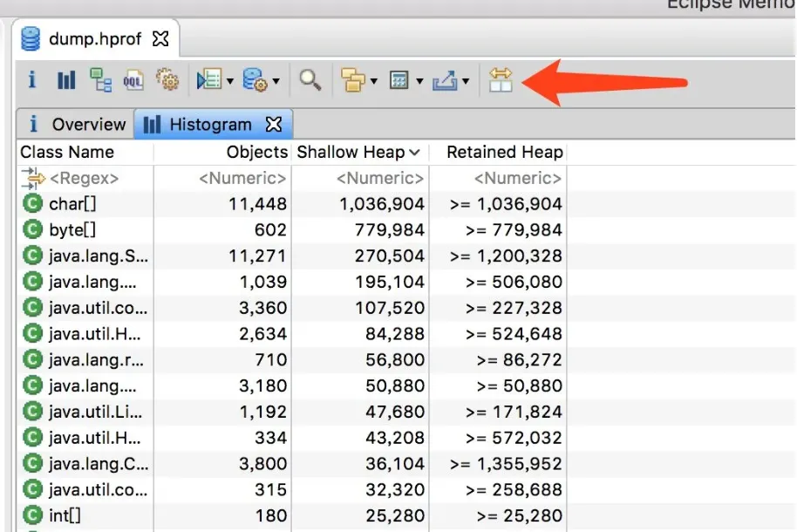Image resolution: width=797 pixels, height=532 pixels.
Task: Open the OQL query editor icon
Action: coord(133,80)
